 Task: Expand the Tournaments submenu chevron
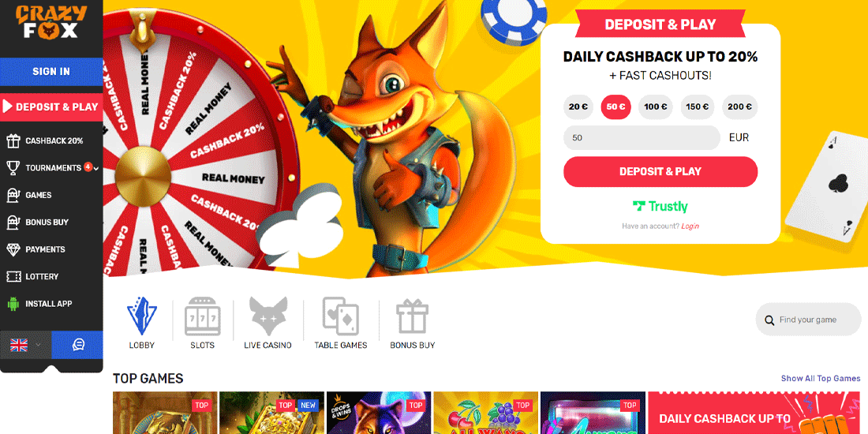(97, 168)
